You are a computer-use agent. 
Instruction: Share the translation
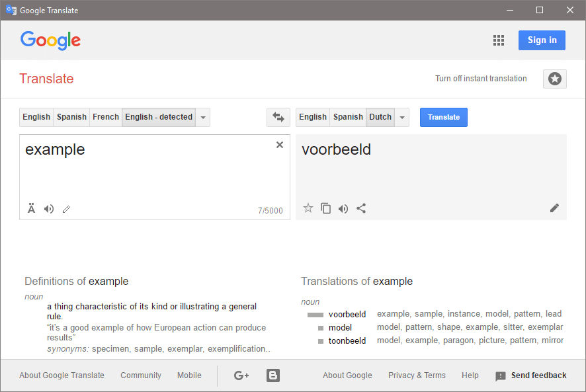coord(361,208)
